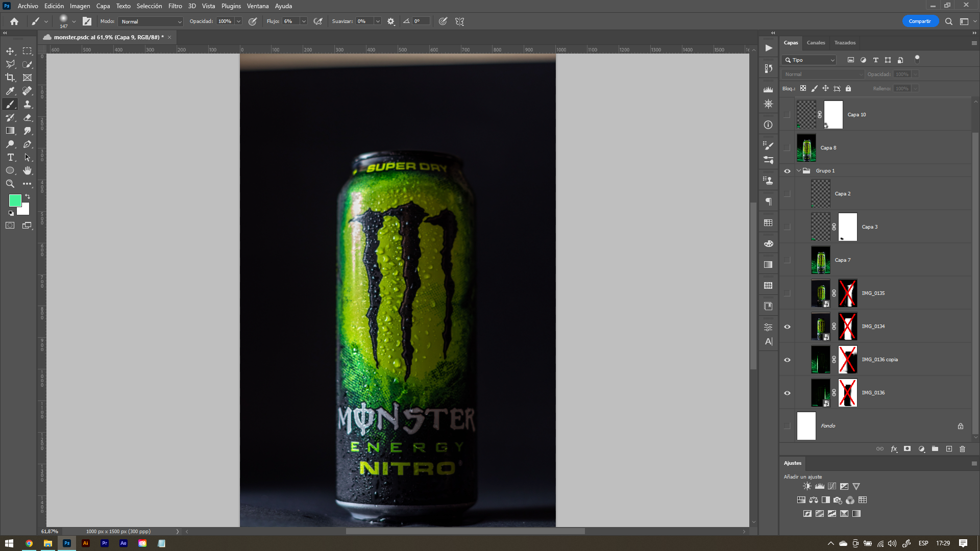Open the Tipo layer filter dropdown
This screenshot has height=551, width=980.
(810, 60)
